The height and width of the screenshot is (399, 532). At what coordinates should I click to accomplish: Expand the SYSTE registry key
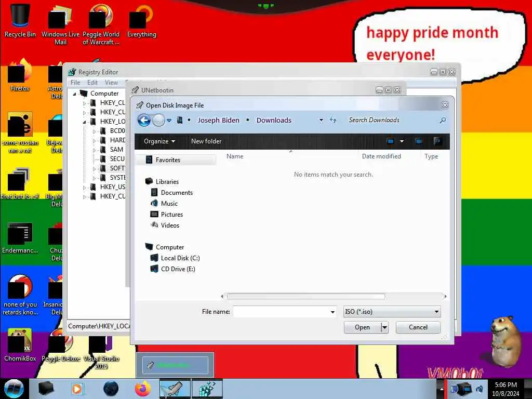[x=95, y=178]
